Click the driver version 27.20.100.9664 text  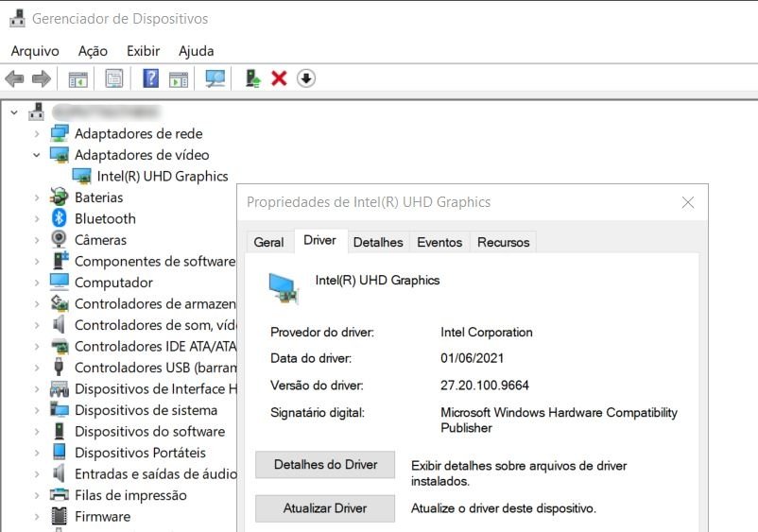pyautogui.click(x=485, y=386)
